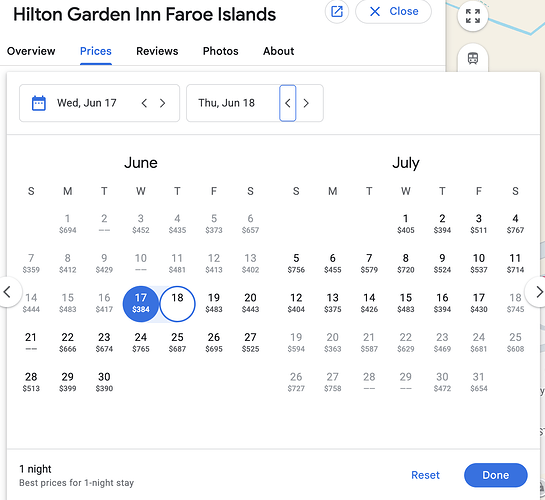The width and height of the screenshot is (545, 500).
Task: Reset the selected dates
Action: click(425, 475)
